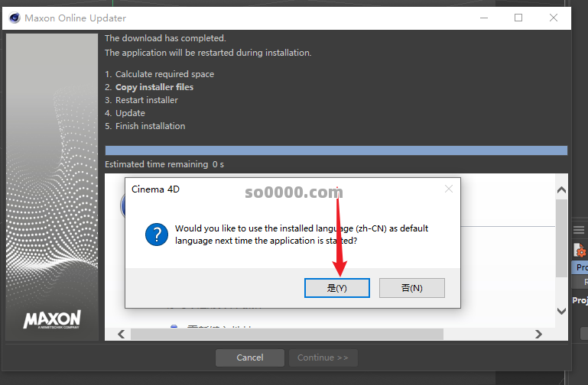Click the Cinema 4D icon in title bar

(x=13, y=18)
